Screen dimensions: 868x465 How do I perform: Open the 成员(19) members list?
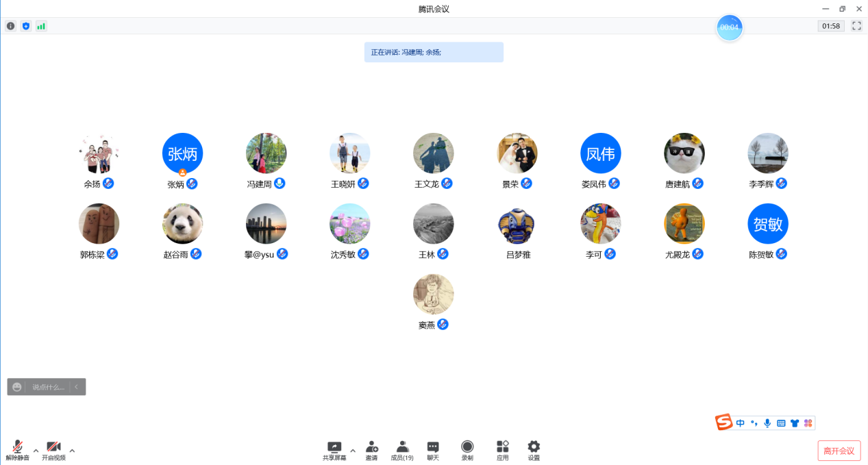[402, 450]
